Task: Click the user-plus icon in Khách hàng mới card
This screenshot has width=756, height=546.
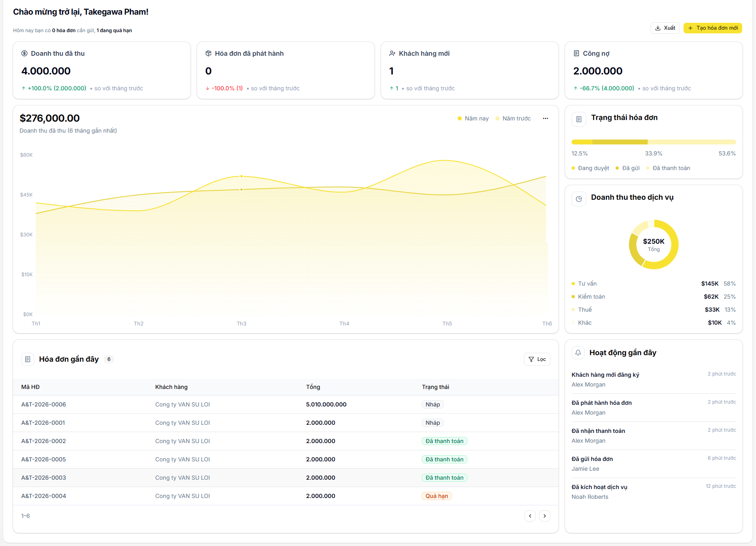Action: (392, 53)
